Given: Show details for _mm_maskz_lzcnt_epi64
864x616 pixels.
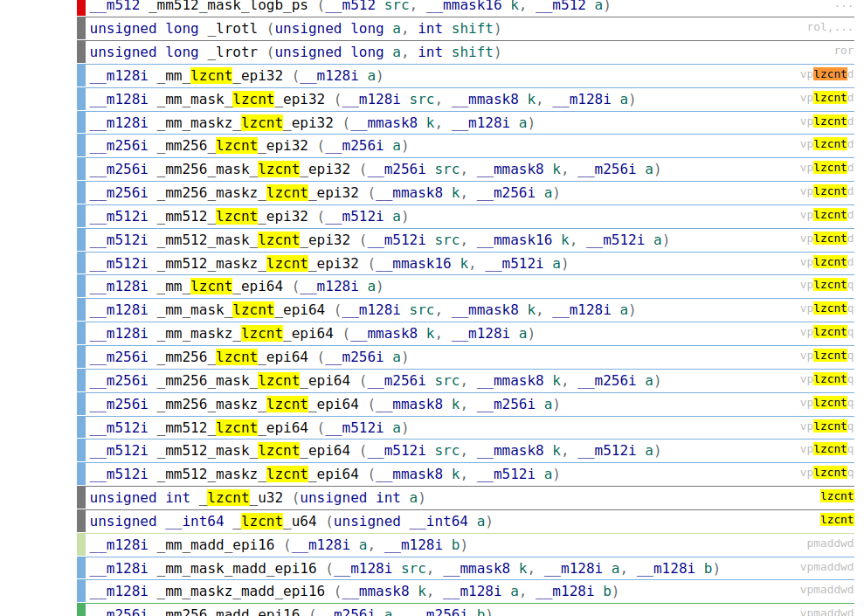Looking at the screenshot, I should coord(466,334).
